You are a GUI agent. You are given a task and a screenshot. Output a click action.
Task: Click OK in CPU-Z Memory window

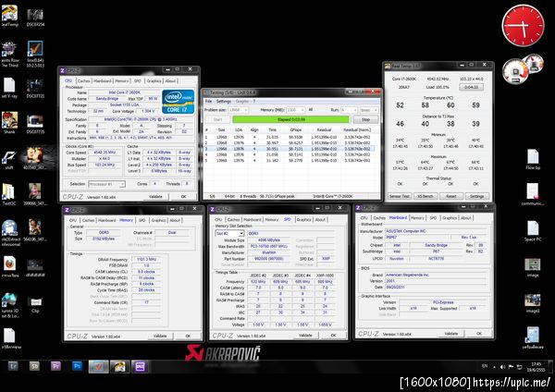point(188,336)
